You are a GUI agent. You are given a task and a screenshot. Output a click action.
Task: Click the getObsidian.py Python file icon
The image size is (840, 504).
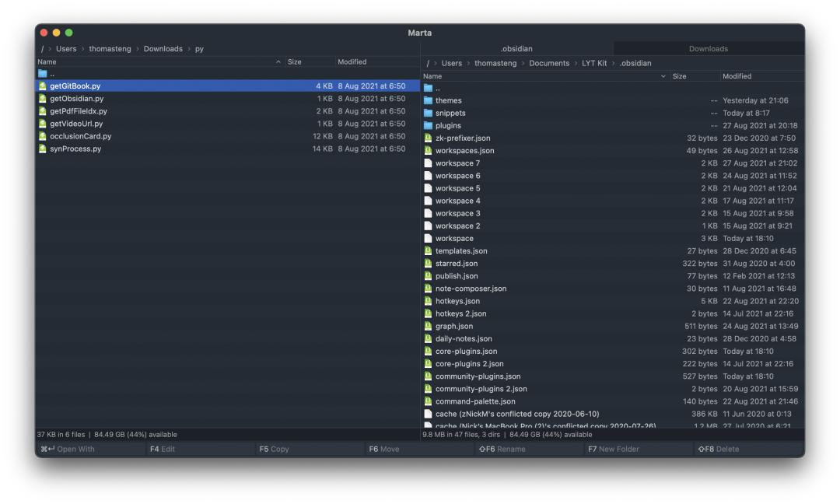[x=43, y=99]
